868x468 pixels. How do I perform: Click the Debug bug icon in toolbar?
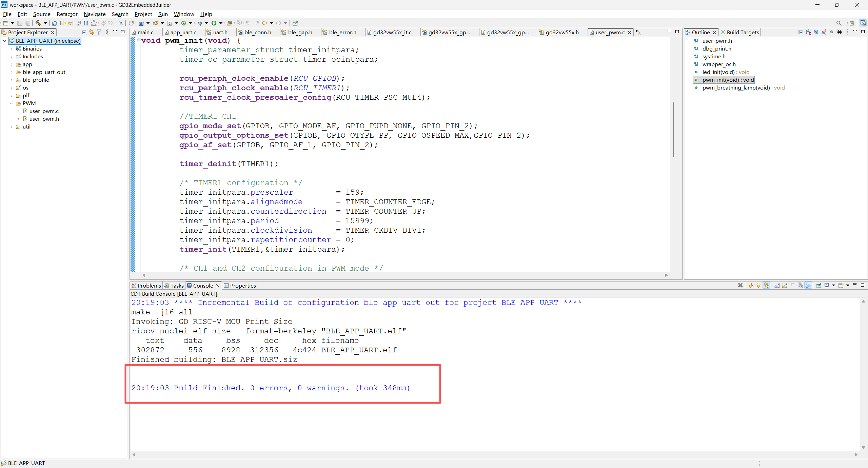[200, 23]
